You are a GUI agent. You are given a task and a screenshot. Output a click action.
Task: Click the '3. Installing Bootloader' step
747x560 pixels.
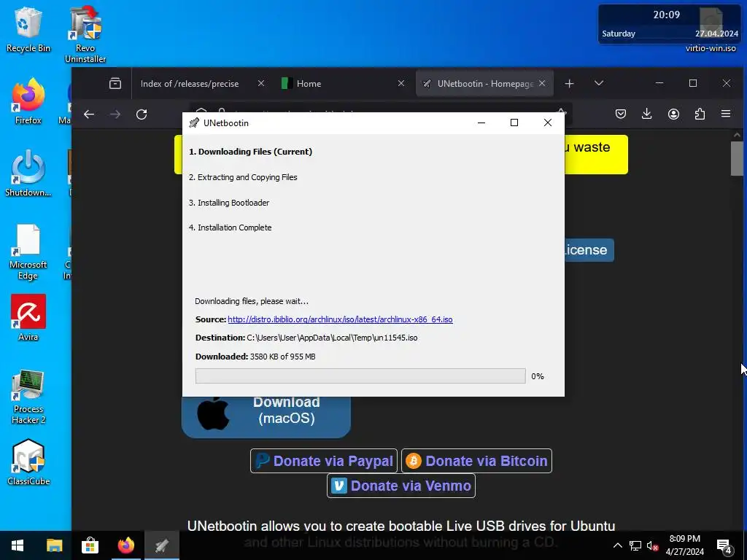[229, 203]
